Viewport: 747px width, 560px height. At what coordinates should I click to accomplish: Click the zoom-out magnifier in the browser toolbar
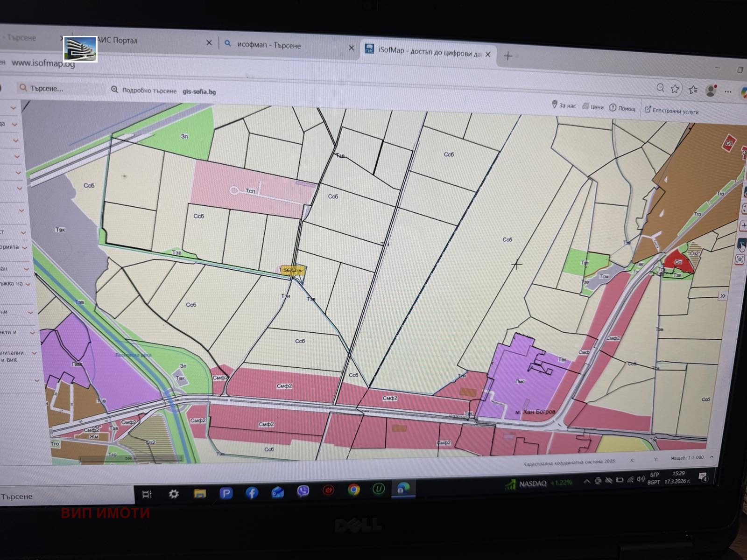click(x=660, y=89)
